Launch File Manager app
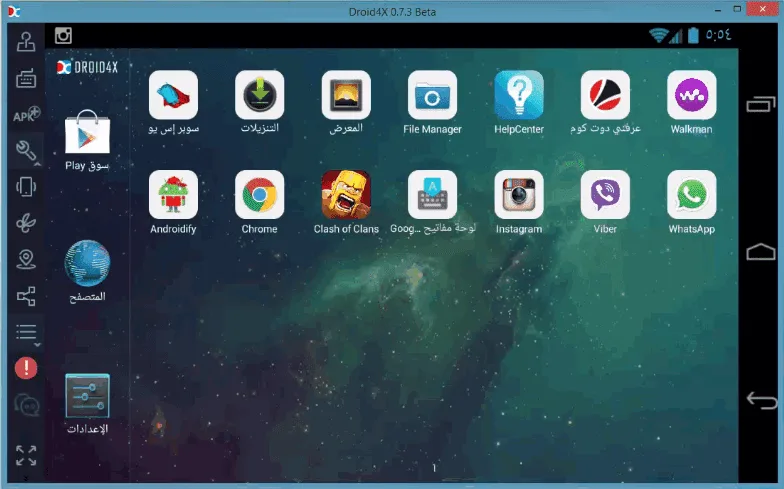This screenshot has height=489, width=784. click(432, 95)
